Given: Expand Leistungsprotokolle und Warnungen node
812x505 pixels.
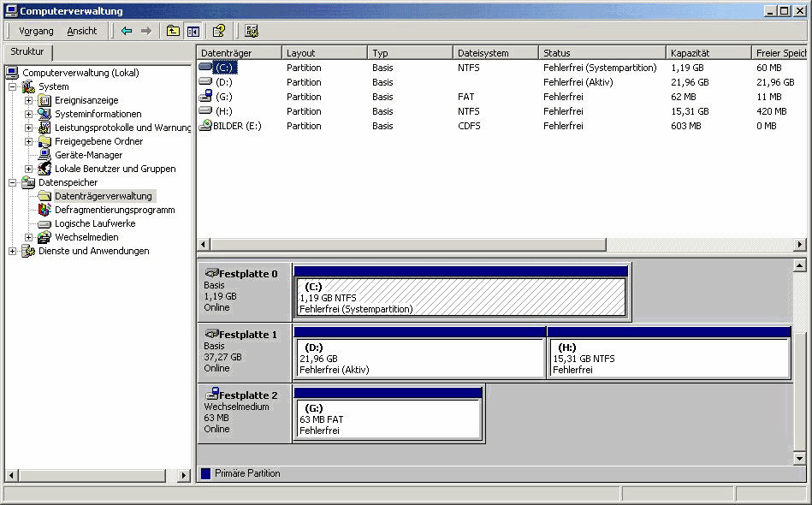Looking at the screenshot, I should 28,128.
